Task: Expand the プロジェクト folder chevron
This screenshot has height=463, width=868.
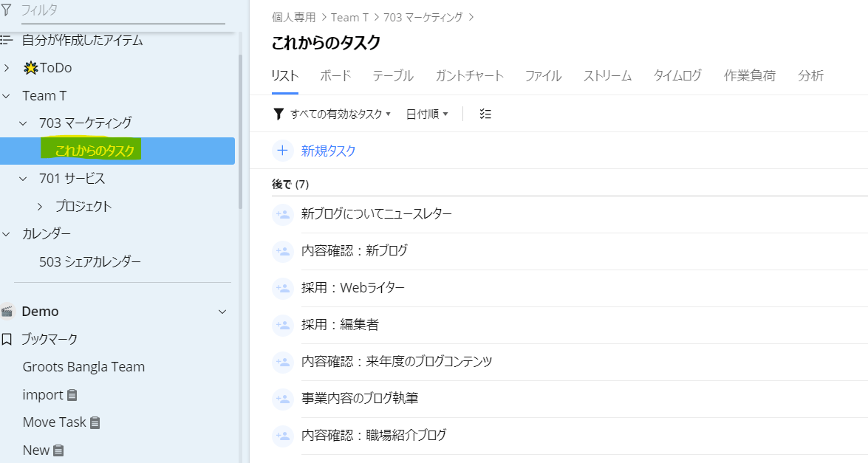Action: [40, 206]
